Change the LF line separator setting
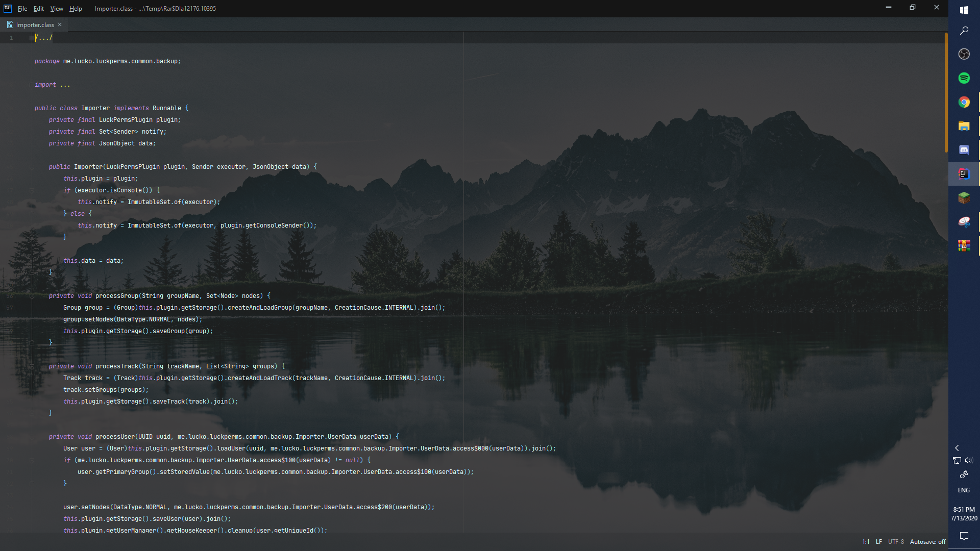980x551 pixels. [x=879, y=542]
